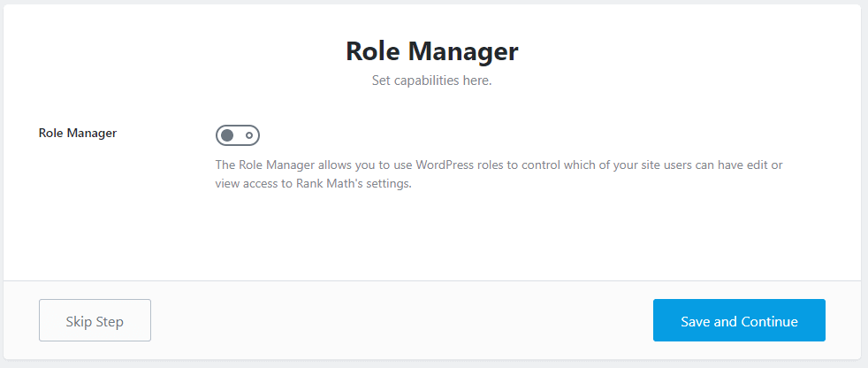Viewport: 868px width, 368px height.
Task: Select the Role Manager field label
Action: (78, 133)
